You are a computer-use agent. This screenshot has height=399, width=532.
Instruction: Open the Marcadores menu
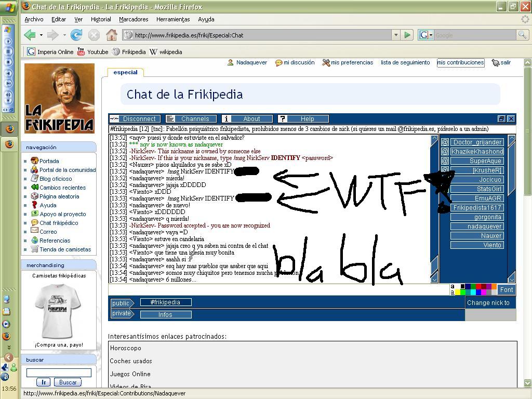(134, 19)
